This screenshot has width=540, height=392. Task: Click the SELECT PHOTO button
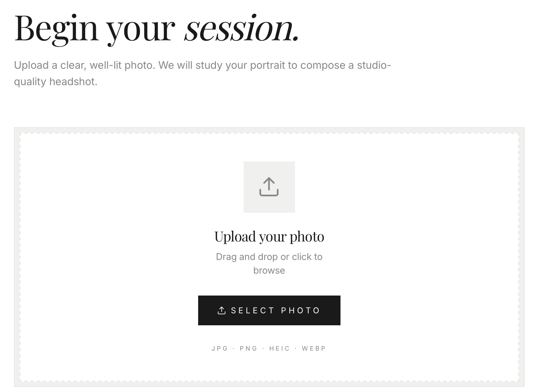pyautogui.click(x=269, y=310)
